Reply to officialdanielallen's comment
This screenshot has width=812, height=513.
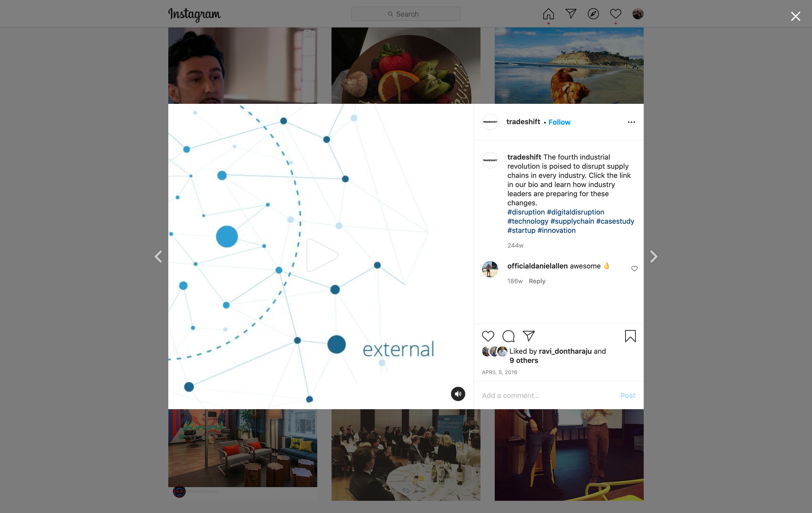tap(537, 281)
